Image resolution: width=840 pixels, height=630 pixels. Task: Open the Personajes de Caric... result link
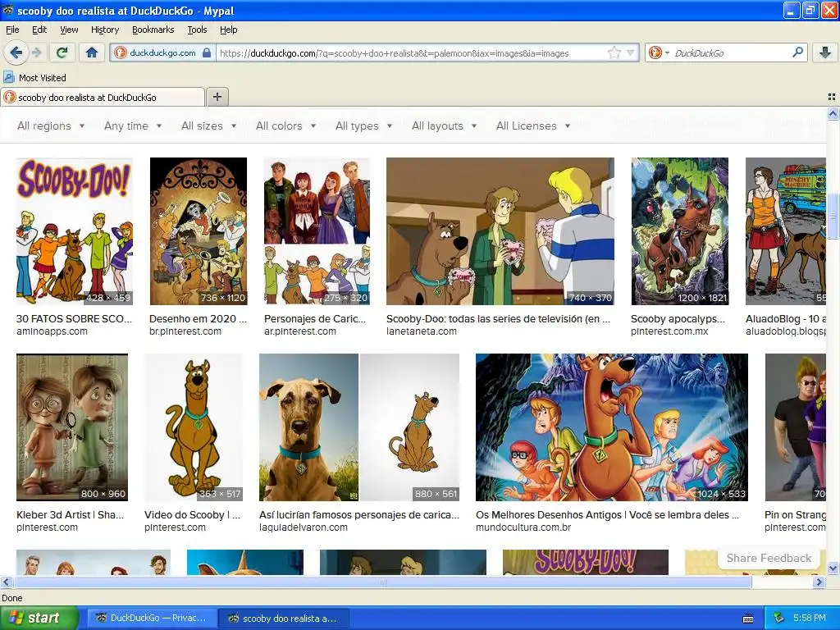point(315,319)
